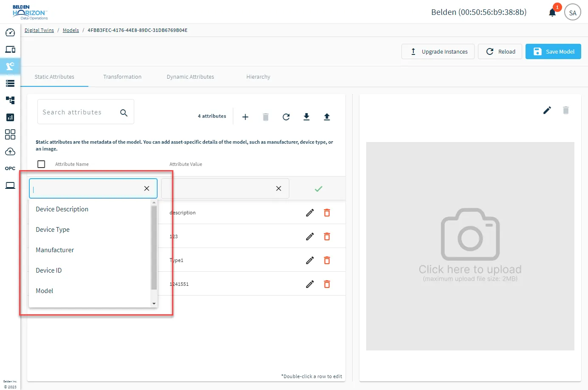Open the cloud upload icon in sidebar
Viewport: 588px width, 390px height.
coord(10,151)
